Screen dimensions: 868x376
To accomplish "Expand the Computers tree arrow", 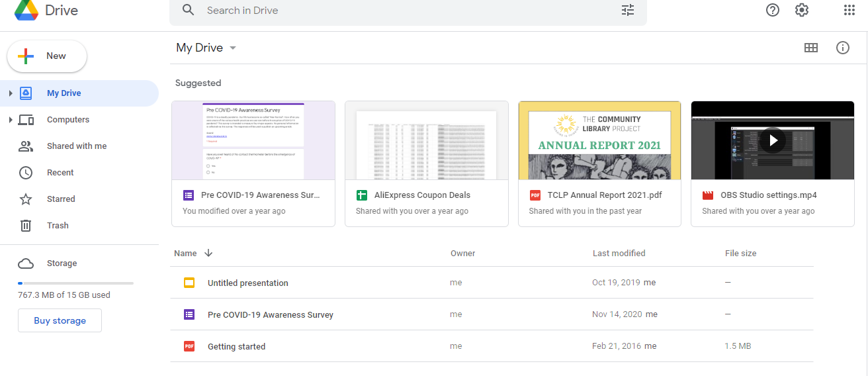I will point(11,120).
